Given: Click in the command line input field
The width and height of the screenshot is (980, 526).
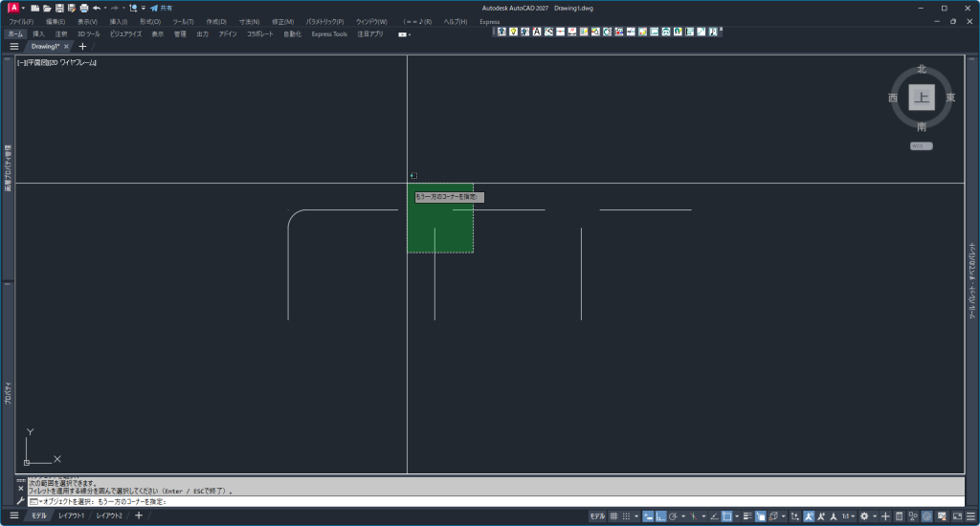Looking at the screenshot, I should click(479, 501).
